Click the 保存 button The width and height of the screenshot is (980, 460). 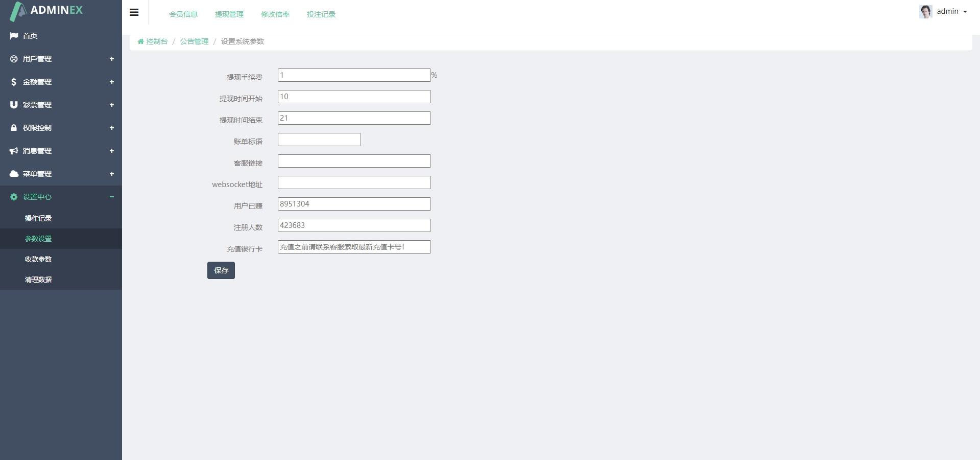(x=221, y=270)
